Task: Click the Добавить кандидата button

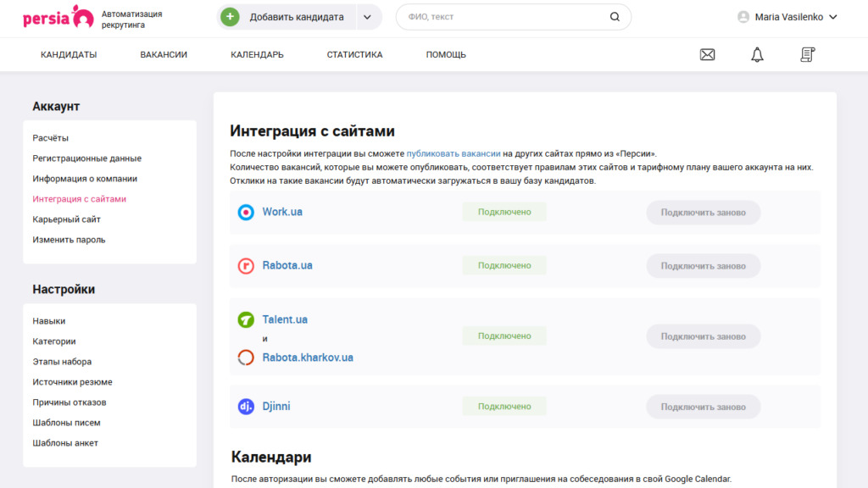Action: coord(287,17)
